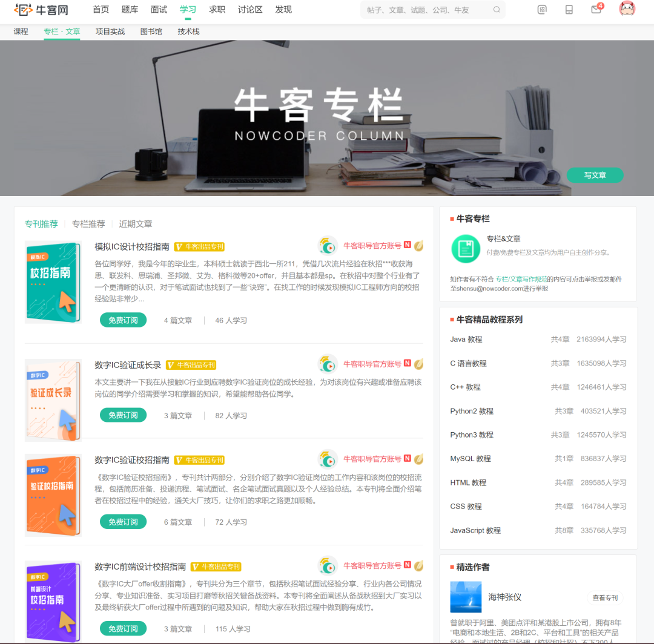Open 求职 in top navigation
Image resolution: width=654 pixels, height=644 pixels.
click(x=217, y=10)
